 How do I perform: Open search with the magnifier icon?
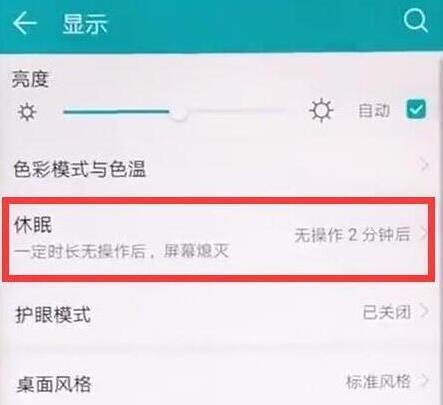pos(415,20)
